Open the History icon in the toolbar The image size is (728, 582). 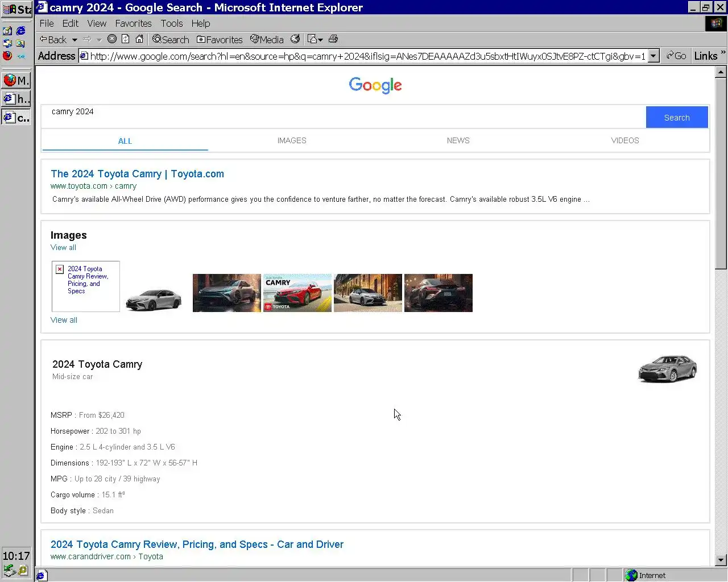295,39
